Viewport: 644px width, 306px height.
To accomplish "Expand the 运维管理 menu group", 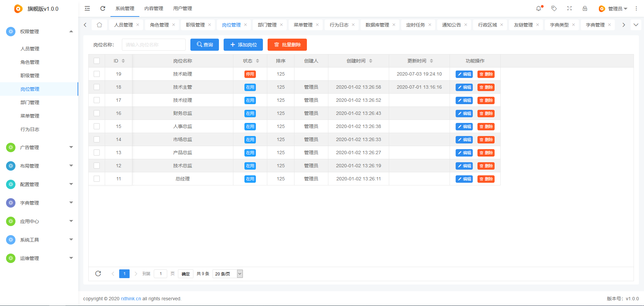I will point(71,258).
